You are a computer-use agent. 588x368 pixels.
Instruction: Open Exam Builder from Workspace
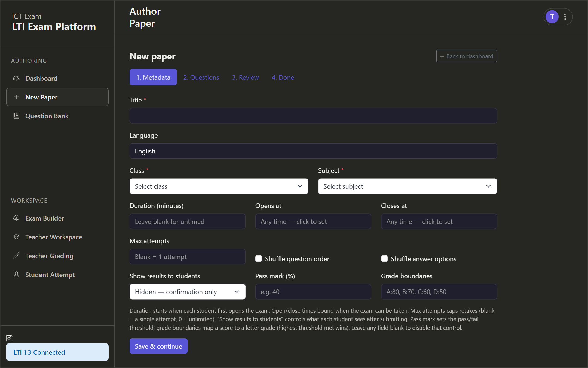coord(57,218)
